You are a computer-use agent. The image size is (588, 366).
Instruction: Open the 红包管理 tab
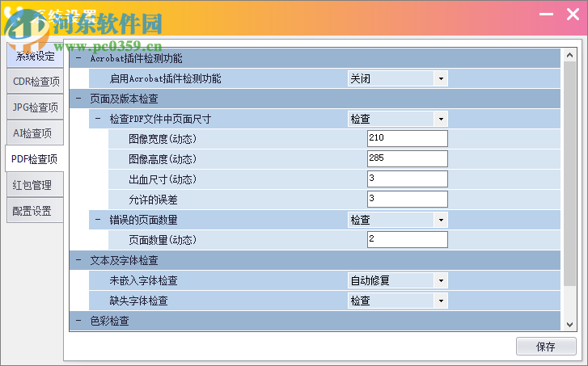(x=36, y=185)
